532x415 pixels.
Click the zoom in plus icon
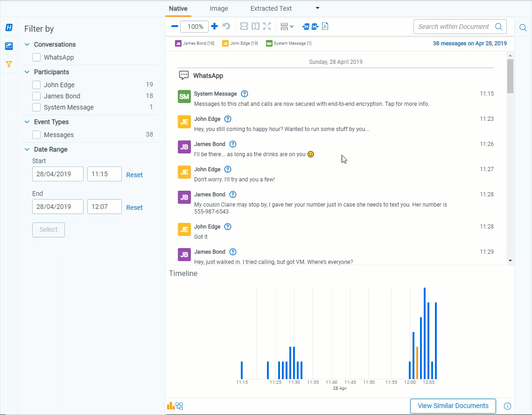[215, 27]
